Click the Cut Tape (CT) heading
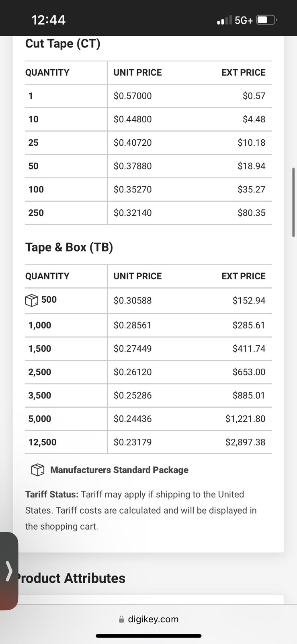Screen dimensions: 297x644 click(x=63, y=43)
